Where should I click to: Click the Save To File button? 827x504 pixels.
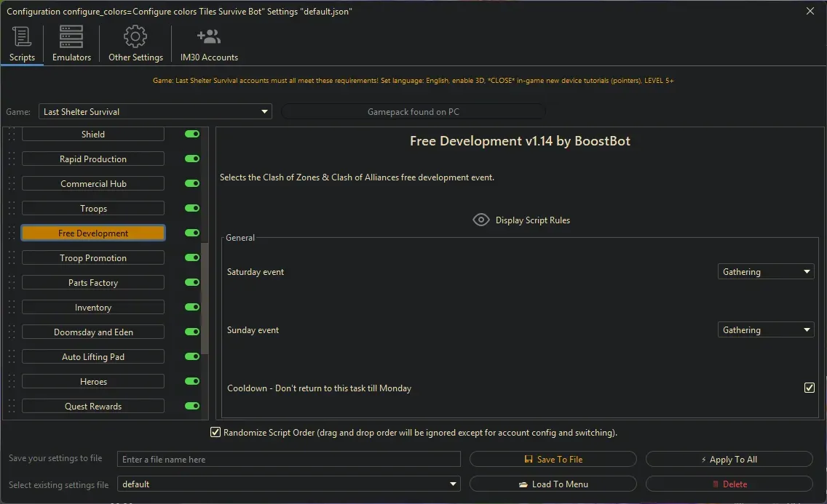pos(553,459)
